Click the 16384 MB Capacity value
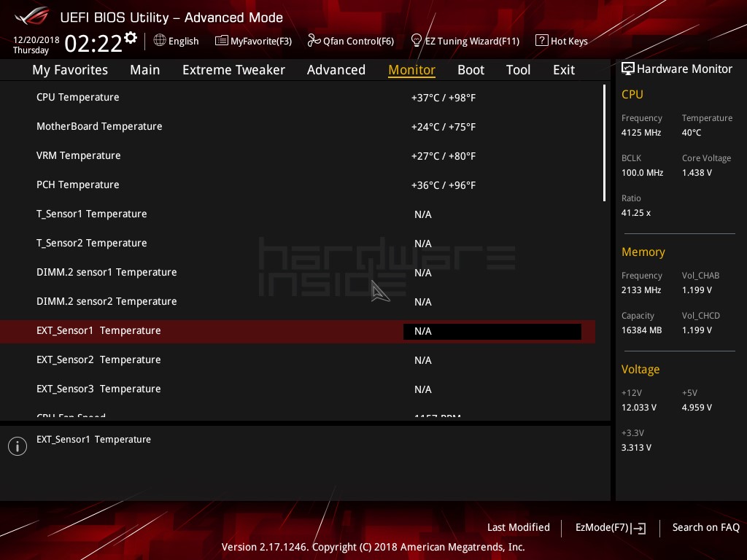This screenshot has height=560, width=747. 642,330
